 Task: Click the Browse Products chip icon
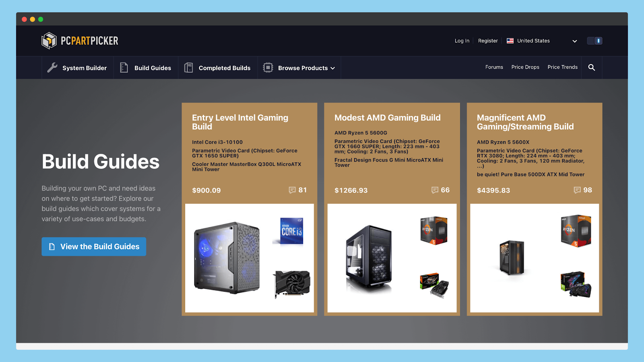coord(268,68)
